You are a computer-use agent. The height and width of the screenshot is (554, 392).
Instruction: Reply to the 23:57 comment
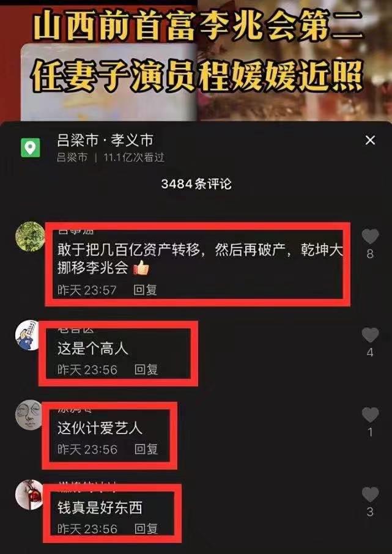[x=146, y=290]
